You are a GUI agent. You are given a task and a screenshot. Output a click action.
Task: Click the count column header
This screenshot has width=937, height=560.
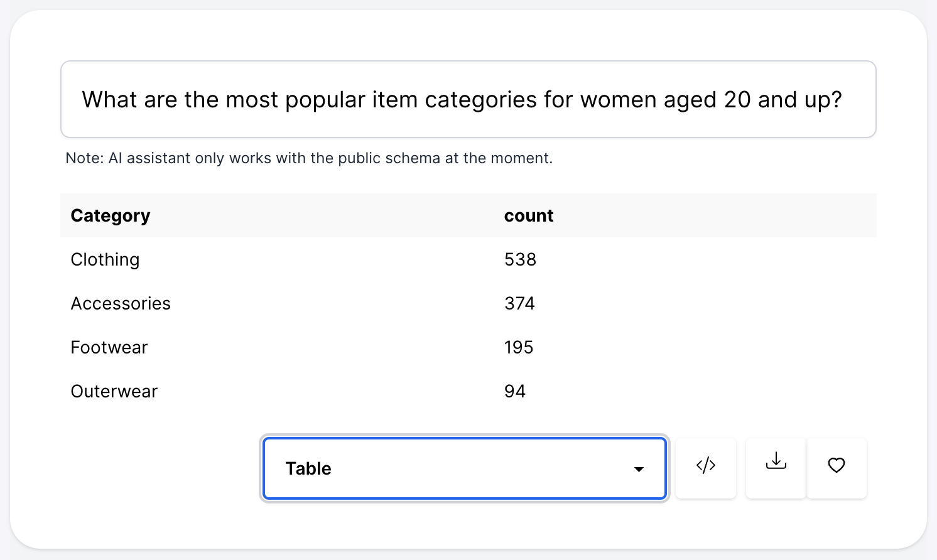(529, 216)
